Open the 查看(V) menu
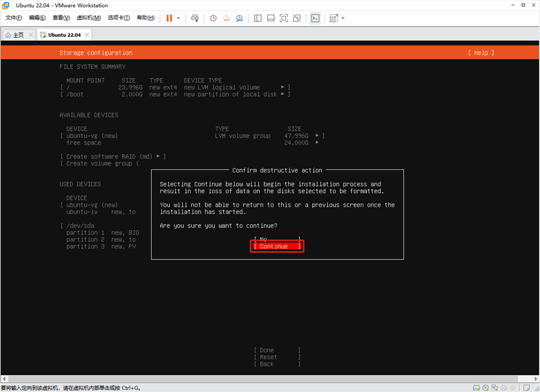 (x=61, y=18)
